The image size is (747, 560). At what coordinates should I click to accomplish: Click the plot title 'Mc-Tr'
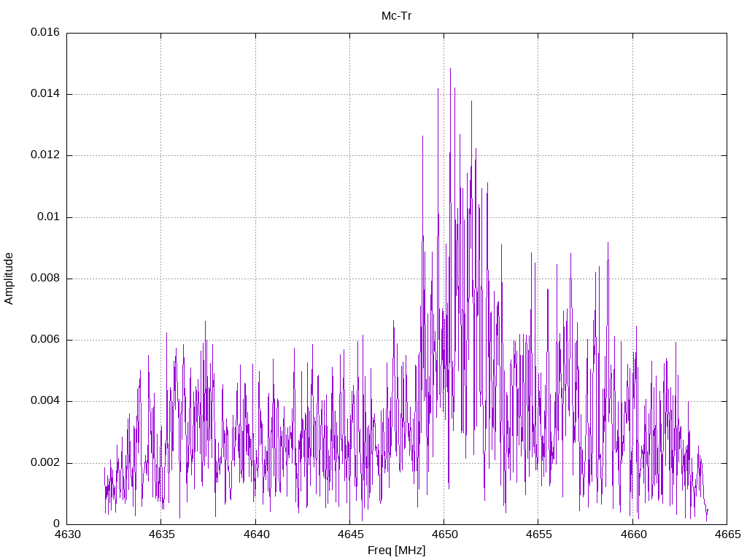[396, 16]
